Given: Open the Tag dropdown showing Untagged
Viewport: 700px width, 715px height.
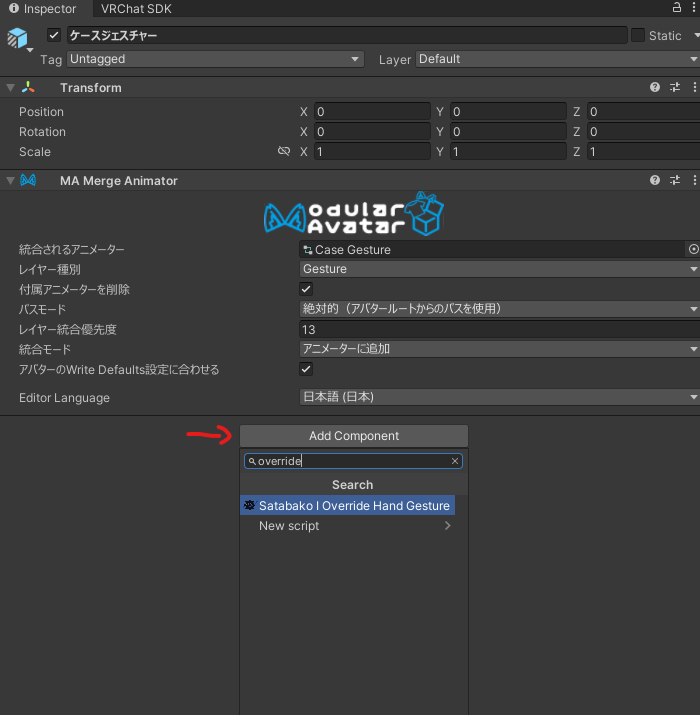Looking at the screenshot, I should (215, 59).
